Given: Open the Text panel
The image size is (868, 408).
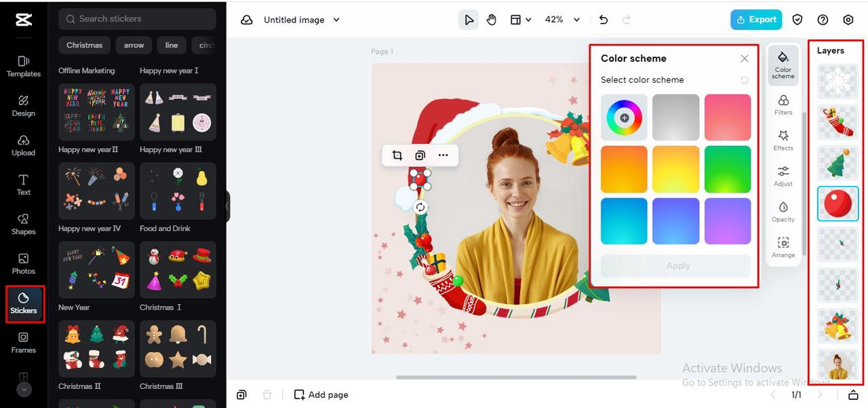Looking at the screenshot, I should tap(24, 184).
